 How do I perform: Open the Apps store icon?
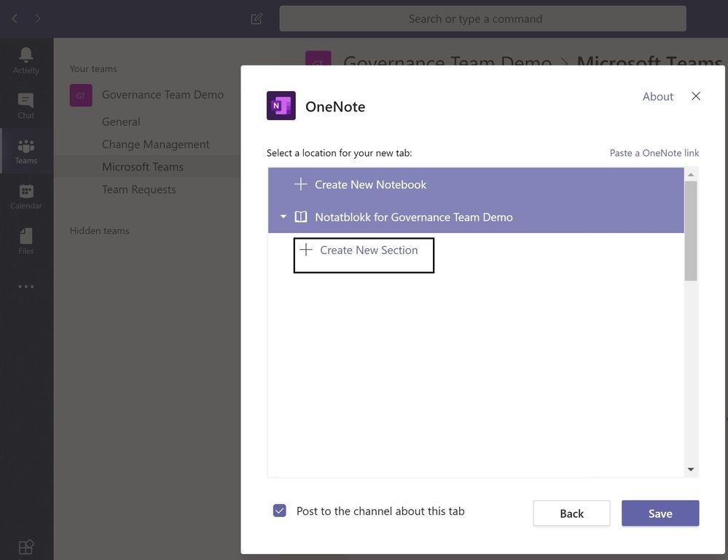26,547
